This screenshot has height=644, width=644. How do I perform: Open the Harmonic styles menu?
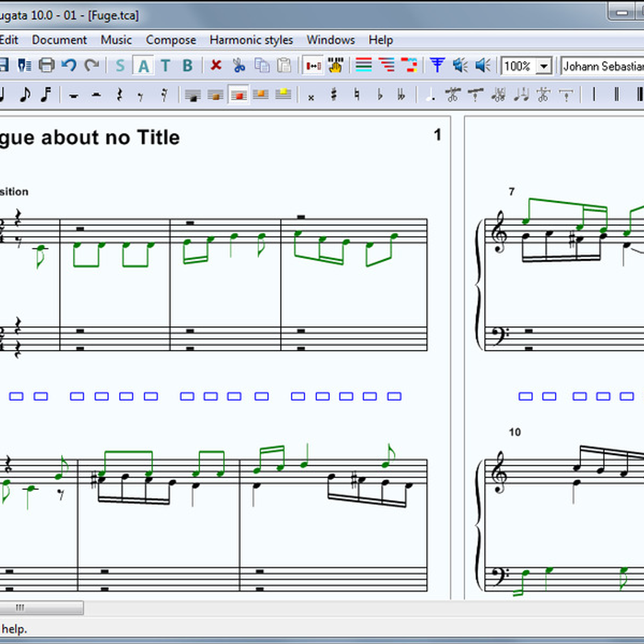coord(251,40)
